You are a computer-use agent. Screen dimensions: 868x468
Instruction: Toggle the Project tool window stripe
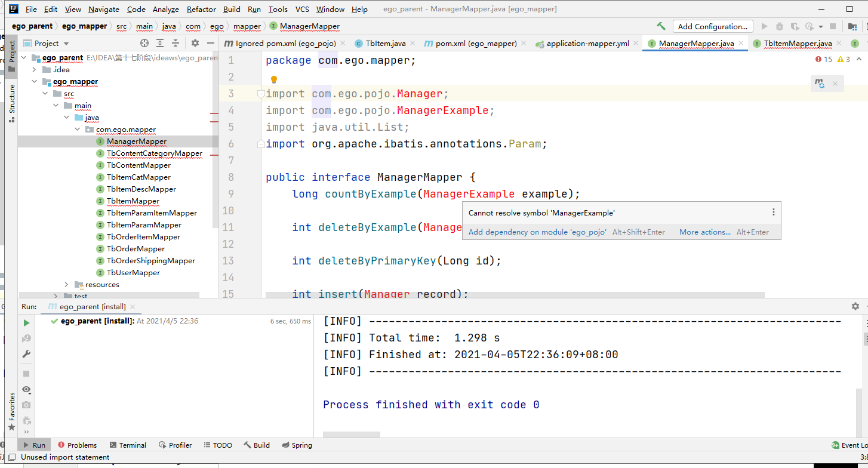click(11, 56)
